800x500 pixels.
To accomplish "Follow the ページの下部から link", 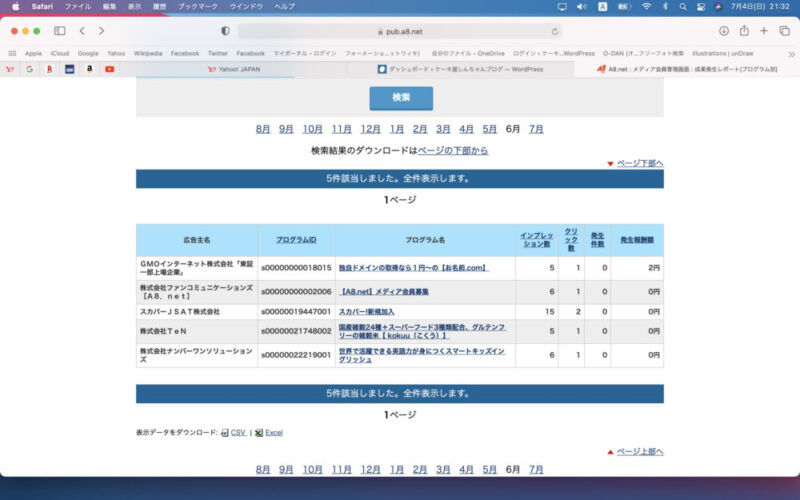I will [x=453, y=151].
